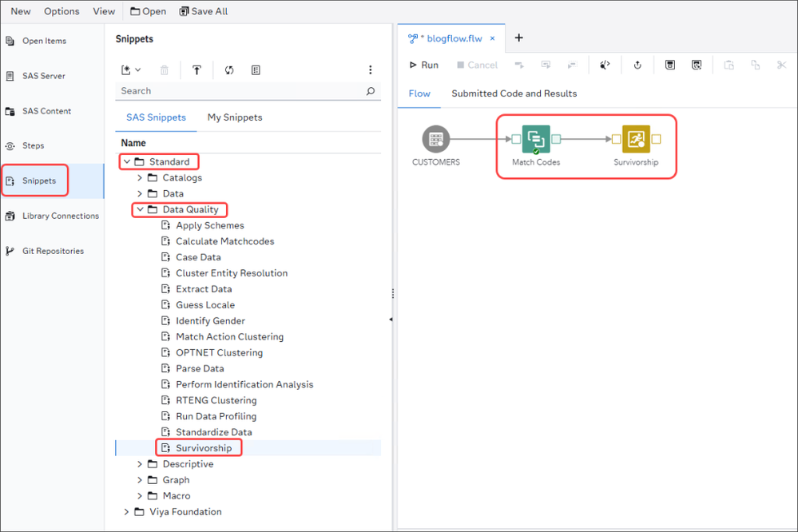The image size is (798, 532).
Task: Show the Steps pane
Action: pyautogui.click(x=33, y=145)
